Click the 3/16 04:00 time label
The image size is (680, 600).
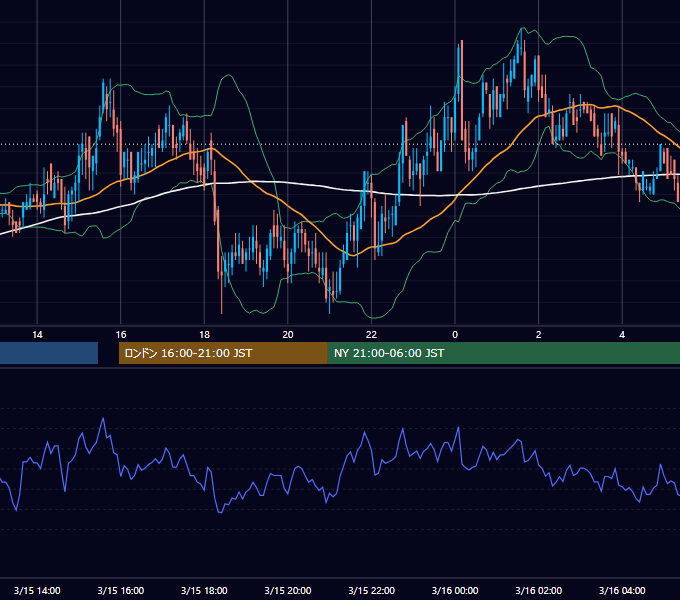click(x=622, y=590)
